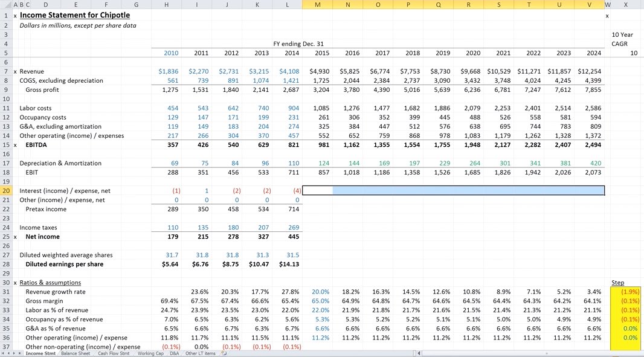Click the horizontal scrollbar left arrow
This screenshot has width=644, height=357.
click(419, 353)
